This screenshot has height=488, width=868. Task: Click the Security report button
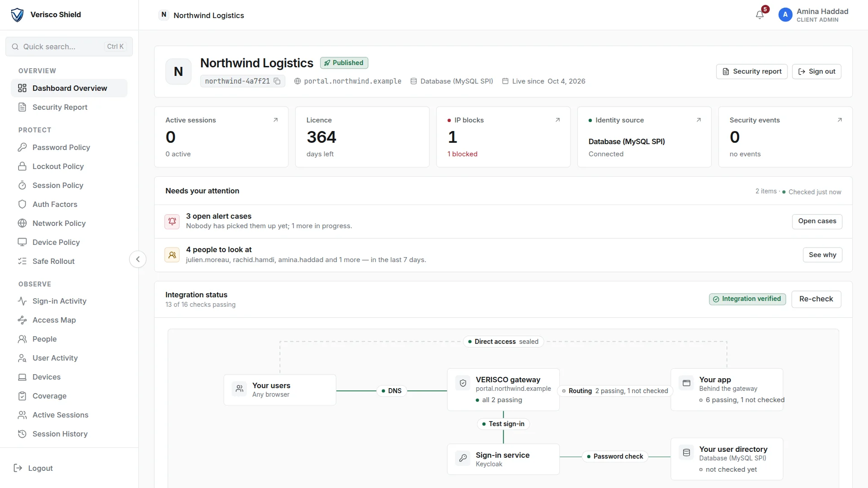point(752,71)
